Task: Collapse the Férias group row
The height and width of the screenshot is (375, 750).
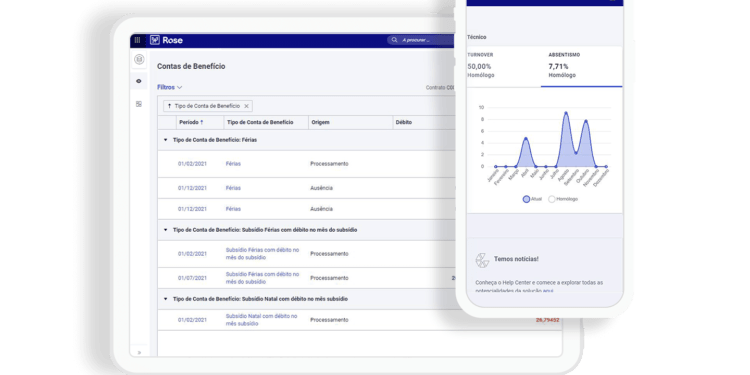Action: (x=165, y=140)
